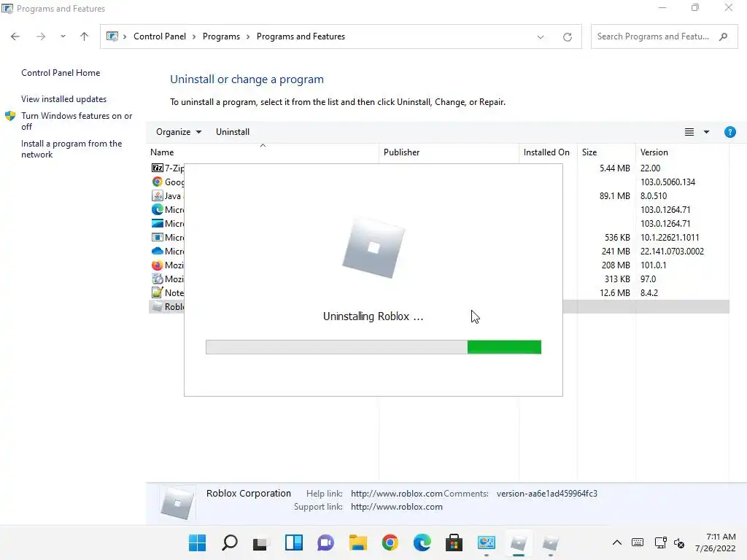
Task: Click the Uninstalling Roblox progress bar
Action: coord(373,347)
